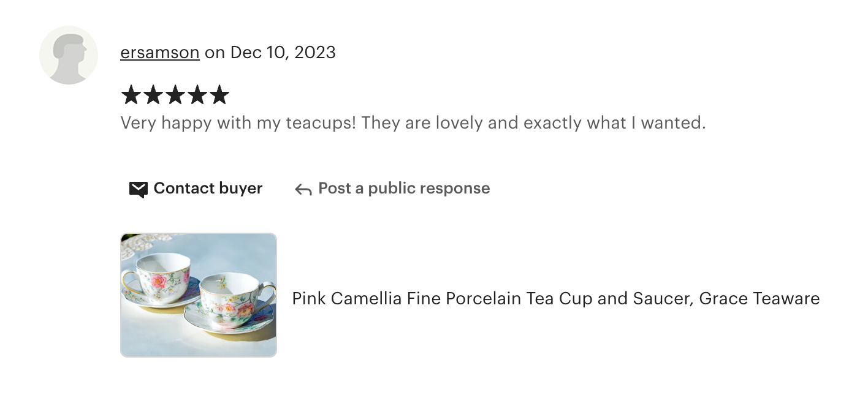Click the word 'on' before the date
This screenshot has height=398, width=868.
click(215, 53)
